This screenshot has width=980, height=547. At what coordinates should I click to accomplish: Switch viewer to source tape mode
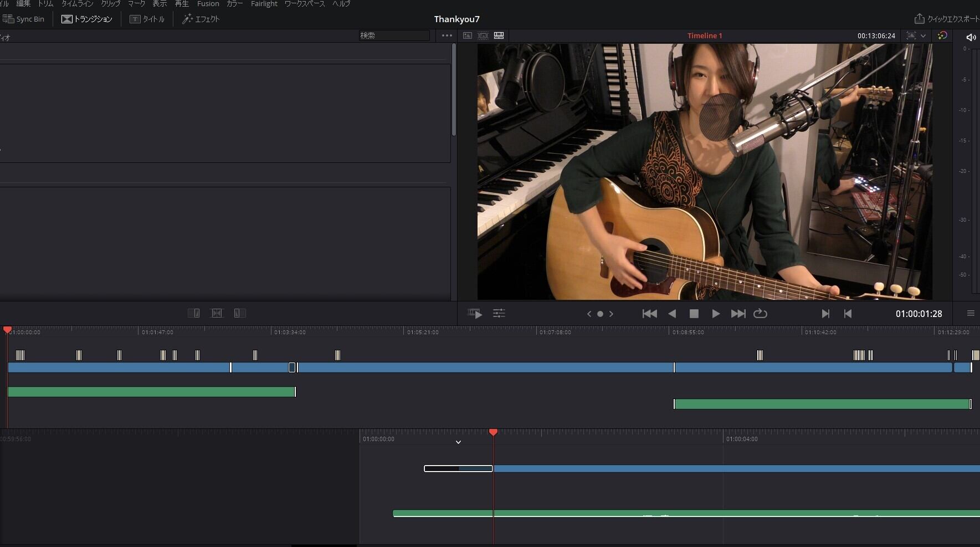click(483, 35)
